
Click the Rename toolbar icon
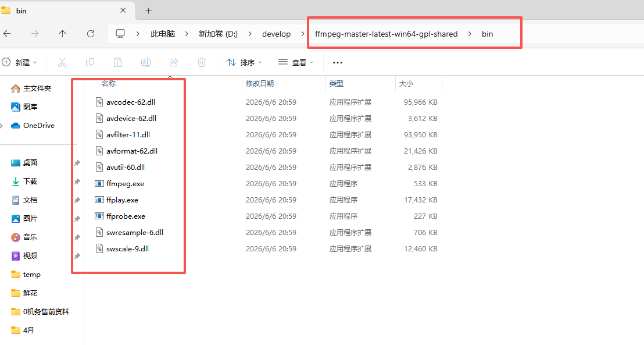[x=146, y=62]
